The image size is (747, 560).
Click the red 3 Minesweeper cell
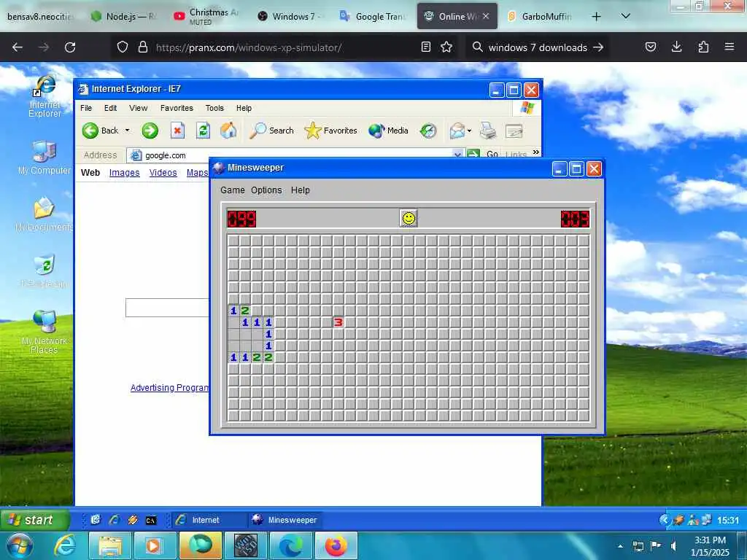(x=338, y=322)
